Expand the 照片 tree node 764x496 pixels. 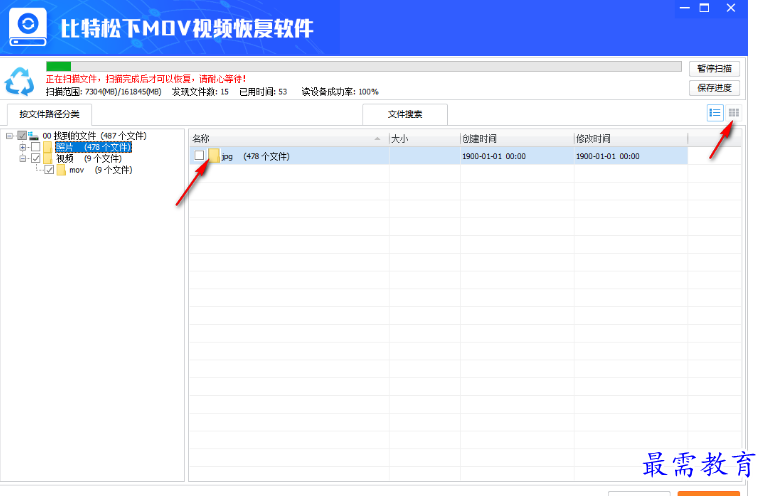point(22,147)
